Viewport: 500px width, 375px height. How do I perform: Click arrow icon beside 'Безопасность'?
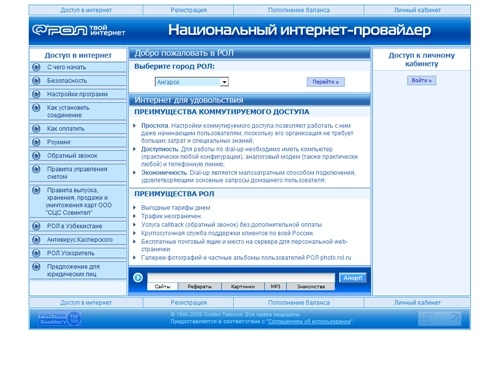point(36,81)
